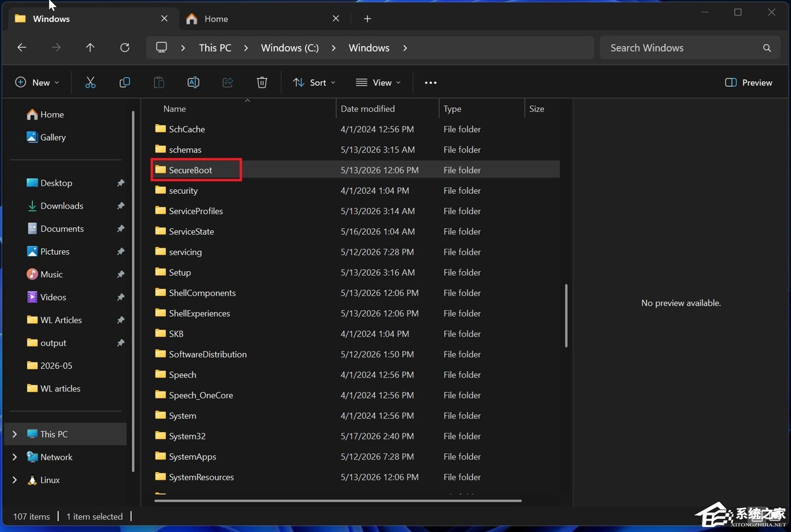Go back with the left arrow
791x532 pixels.
click(x=22, y=48)
